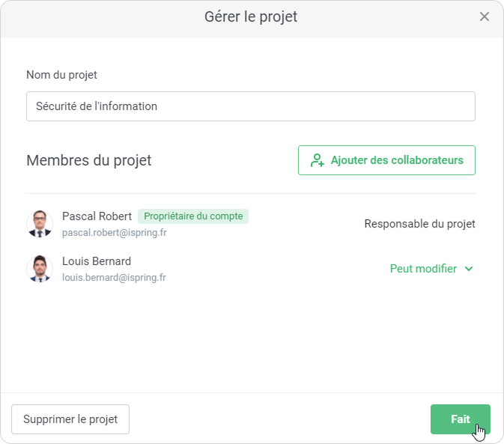Click the Ajouter des collaborateurs button

386,160
